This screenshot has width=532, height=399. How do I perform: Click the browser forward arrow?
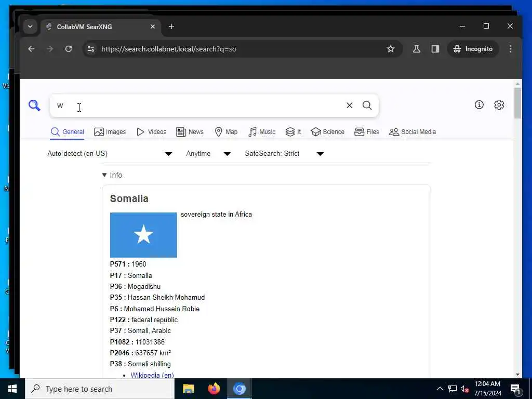click(50, 49)
